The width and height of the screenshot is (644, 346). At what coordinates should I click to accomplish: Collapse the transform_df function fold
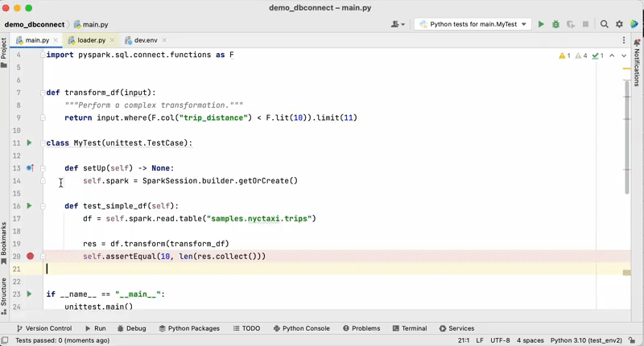pos(43,93)
